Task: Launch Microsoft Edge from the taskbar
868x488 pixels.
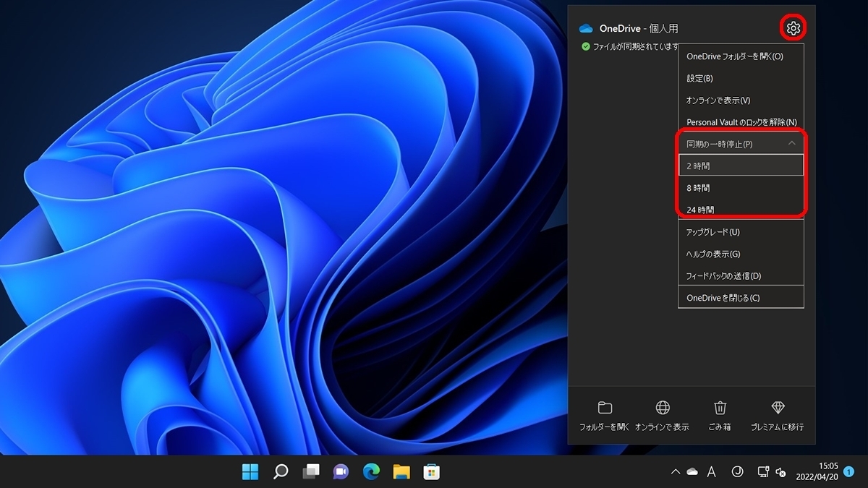Action: click(371, 472)
